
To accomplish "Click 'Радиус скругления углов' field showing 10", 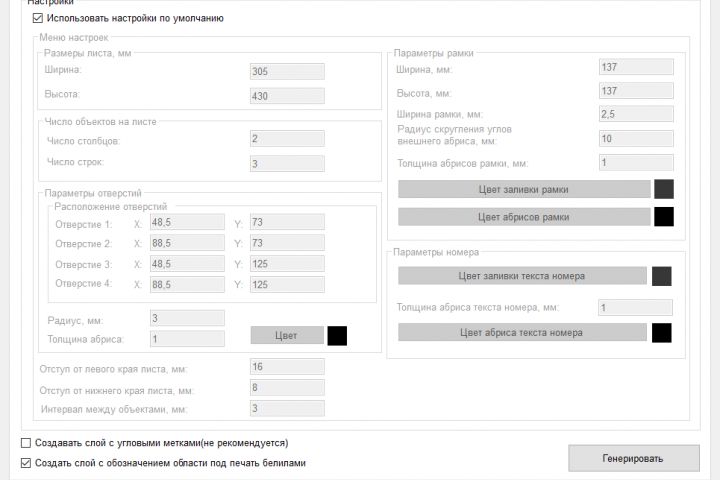I will tap(635, 138).
